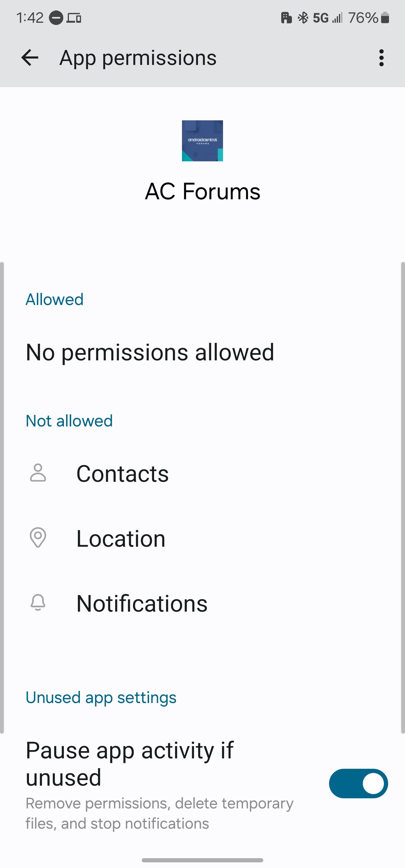Tap the App permissions title
Viewport: 405px width, 868px height.
pos(138,58)
